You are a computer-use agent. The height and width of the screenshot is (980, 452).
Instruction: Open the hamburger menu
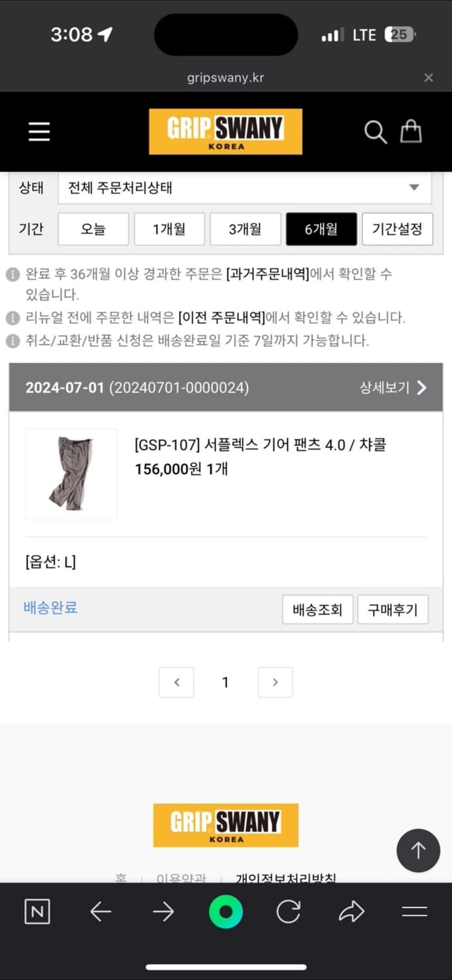click(39, 131)
